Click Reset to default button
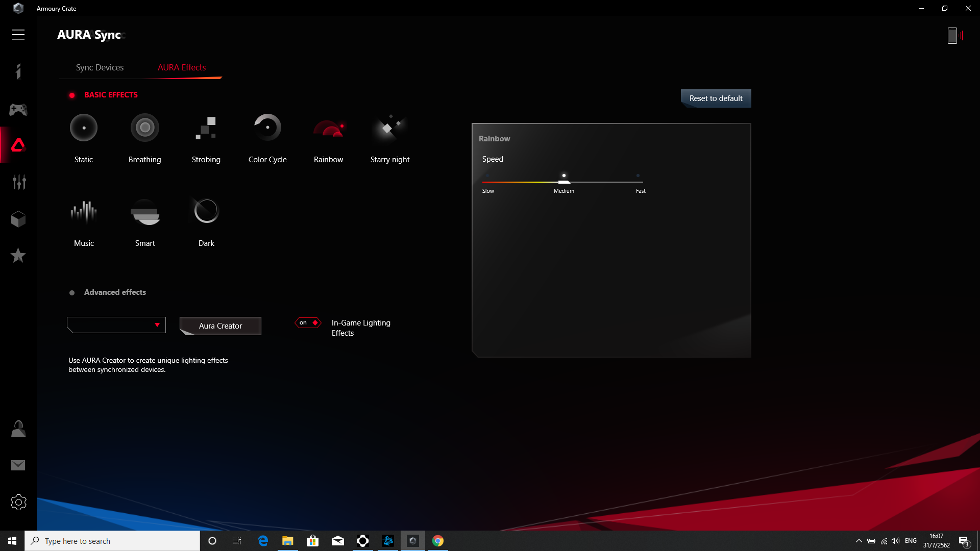 click(x=716, y=98)
